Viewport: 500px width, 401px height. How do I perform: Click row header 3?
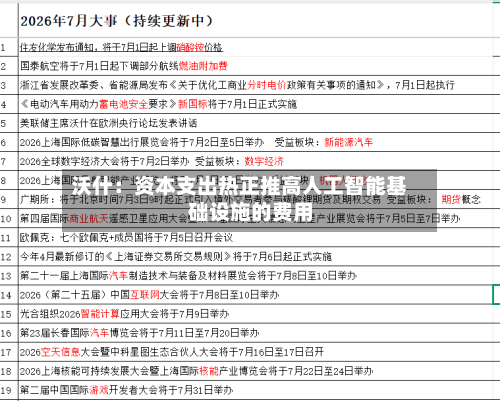pos(9,85)
